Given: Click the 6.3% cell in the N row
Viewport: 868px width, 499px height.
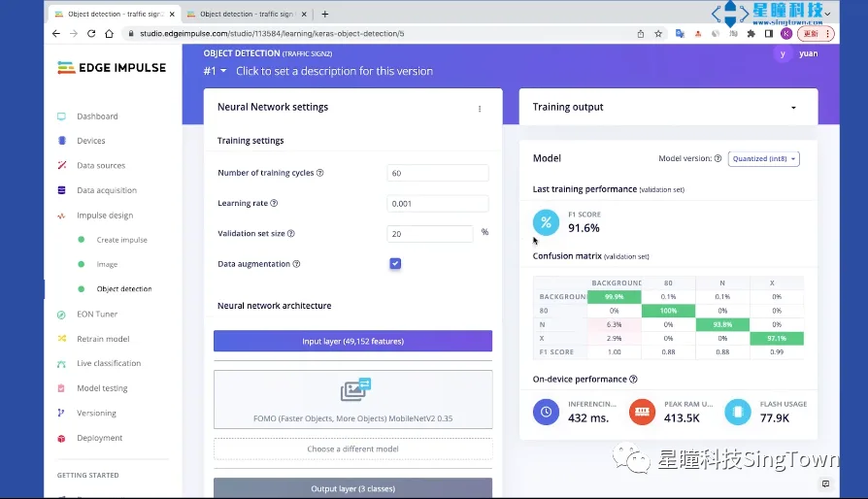Looking at the screenshot, I should [x=614, y=324].
